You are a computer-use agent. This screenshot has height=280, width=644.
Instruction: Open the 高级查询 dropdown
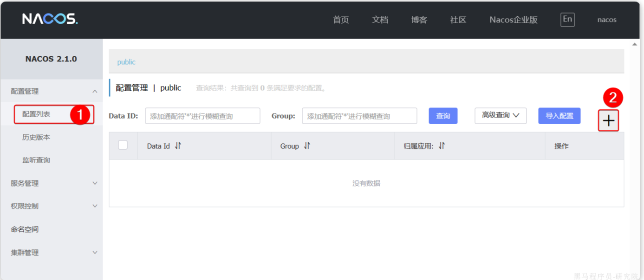[500, 115]
